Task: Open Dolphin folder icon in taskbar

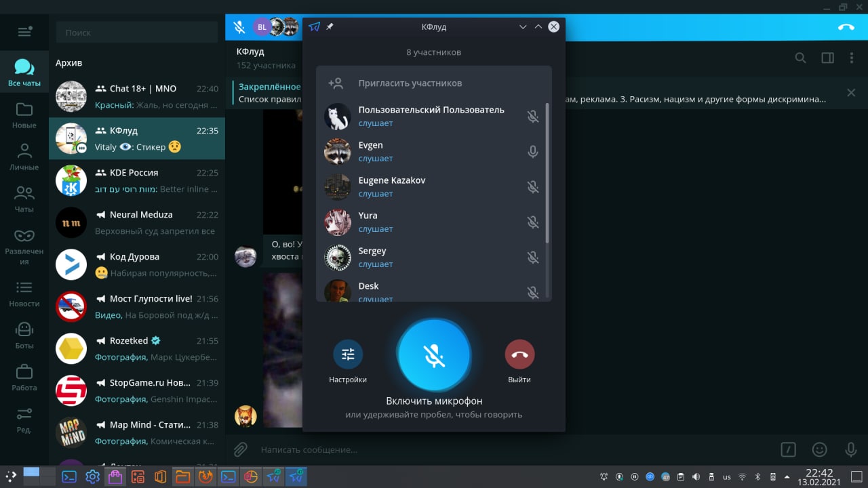Action: tap(182, 476)
